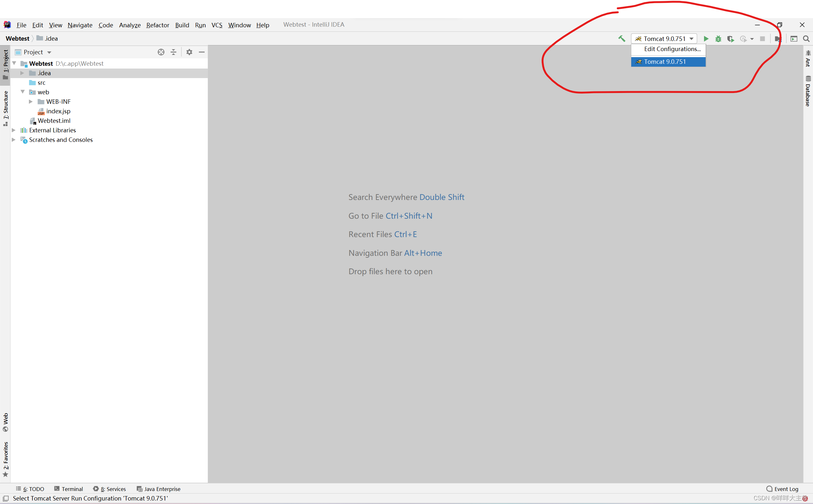Image resolution: width=813 pixels, height=504 pixels.
Task: Click Locate/Select Opened File target icon
Action: tap(161, 52)
